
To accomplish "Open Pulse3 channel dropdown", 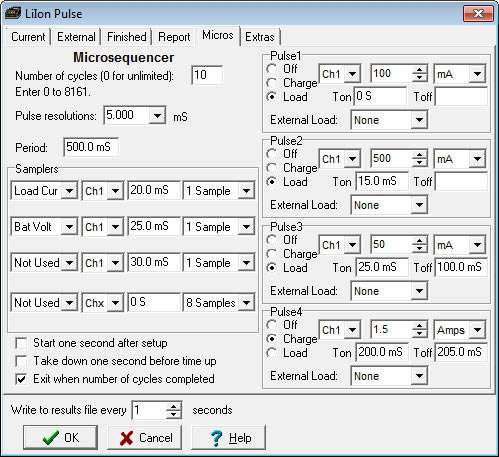I will pyautogui.click(x=352, y=245).
